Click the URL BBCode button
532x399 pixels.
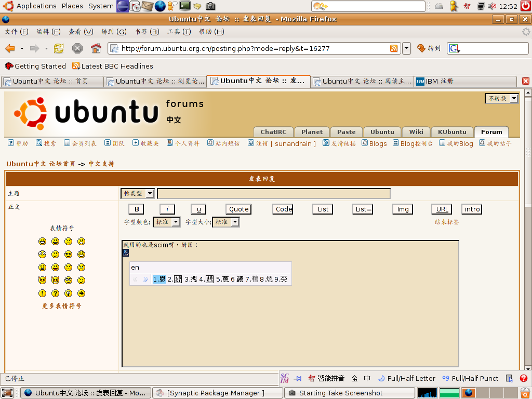click(442, 209)
